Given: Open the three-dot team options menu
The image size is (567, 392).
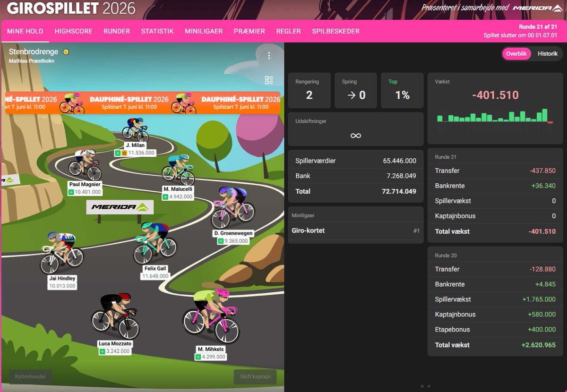Looking at the screenshot, I should coord(269,56).
